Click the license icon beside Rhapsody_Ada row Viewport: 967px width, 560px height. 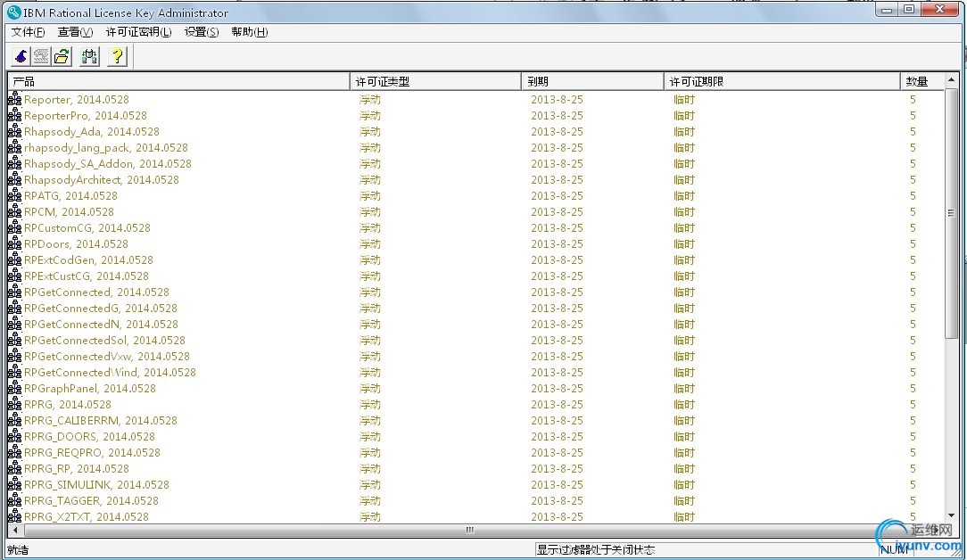(15, 131)
